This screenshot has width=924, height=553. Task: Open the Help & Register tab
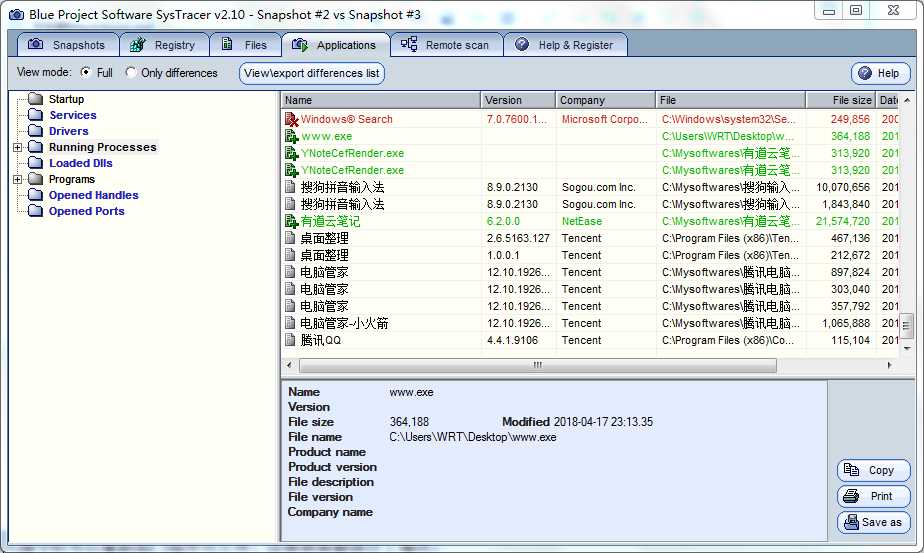566,45
